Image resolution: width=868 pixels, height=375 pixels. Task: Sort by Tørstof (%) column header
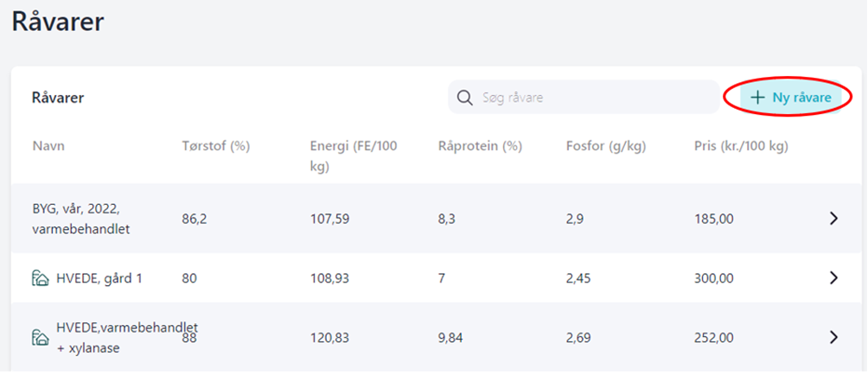pyautogui.click(x=216, y=146)
